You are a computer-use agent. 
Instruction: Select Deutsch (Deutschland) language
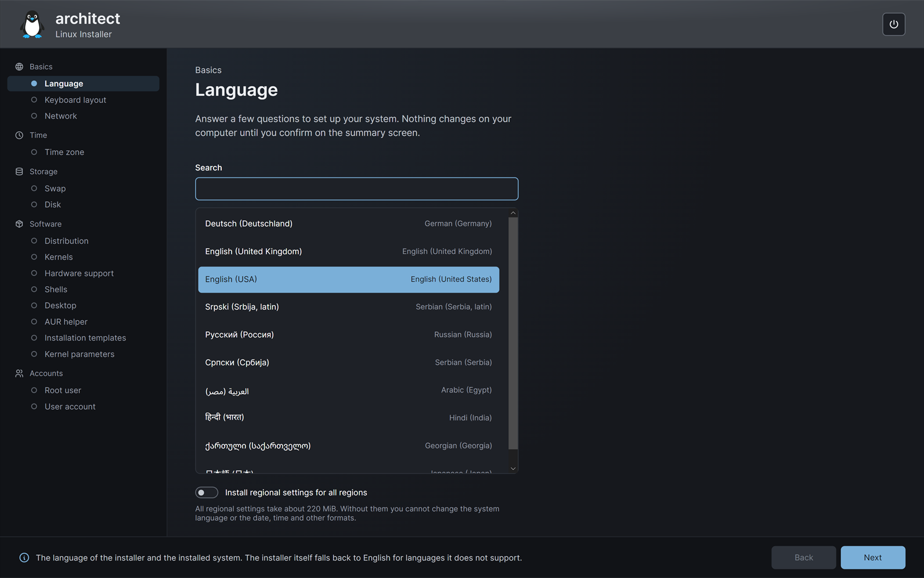(x=348, y=224)
